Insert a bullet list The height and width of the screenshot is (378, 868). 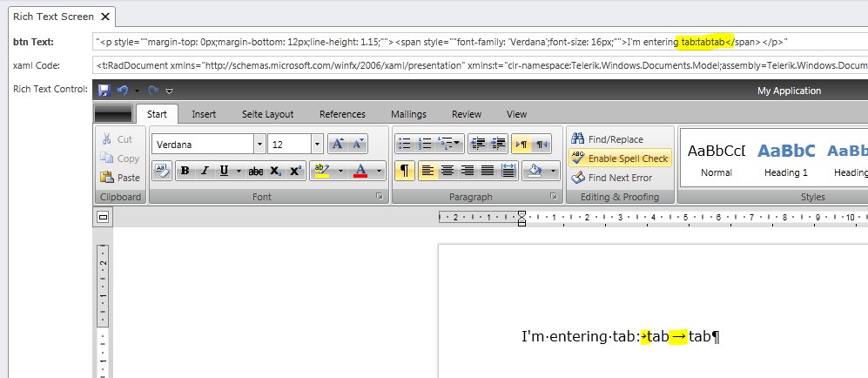[405, 145]
